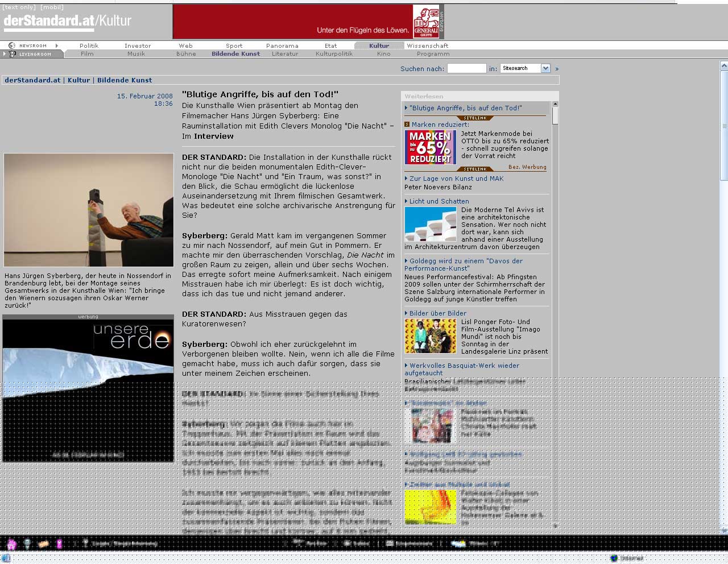
Task: Open the Musik subsection
Action: coord(136,54)
